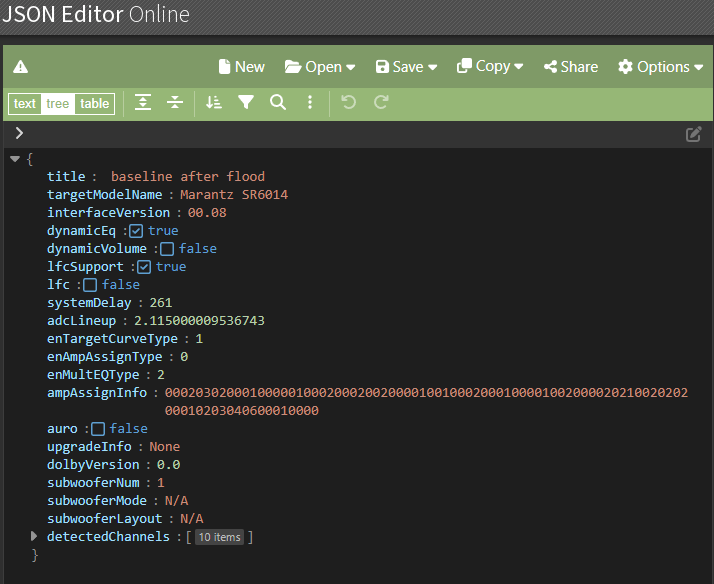Image resolution: width=714 pixels, height=584 pixels.
Task: Select the ampAssignInfo long value
Action: point(426,401)
